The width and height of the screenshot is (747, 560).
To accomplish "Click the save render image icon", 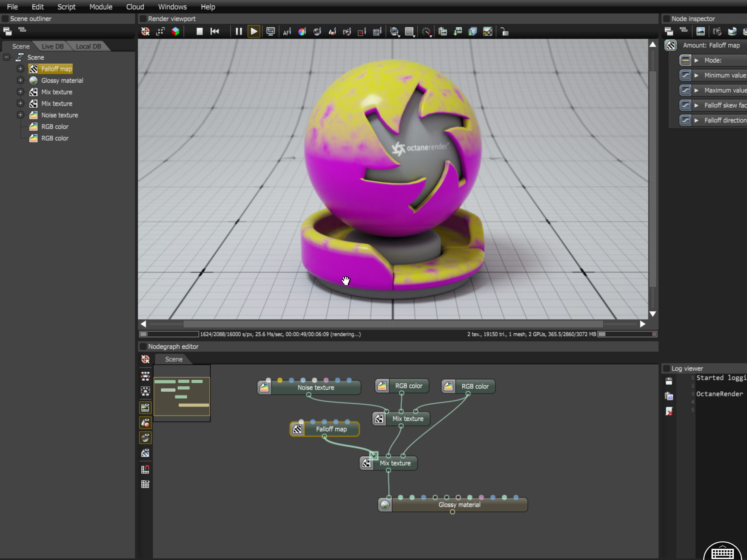I will coord(458,32).
